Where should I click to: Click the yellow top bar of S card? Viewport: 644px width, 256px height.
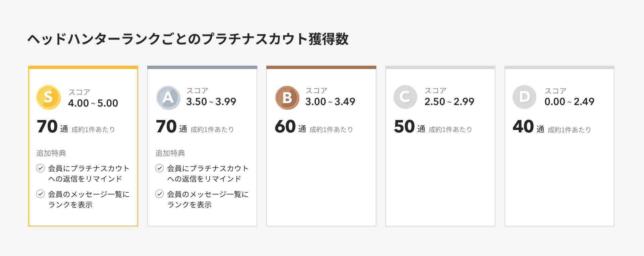[x=83, y=67]
